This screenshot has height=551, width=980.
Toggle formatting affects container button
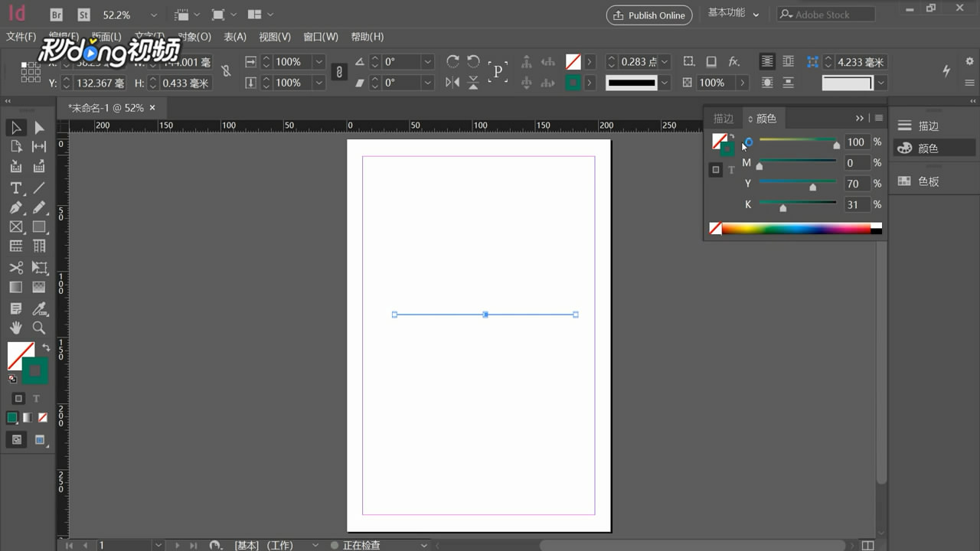pyautogui.click(x=18, y=399)
